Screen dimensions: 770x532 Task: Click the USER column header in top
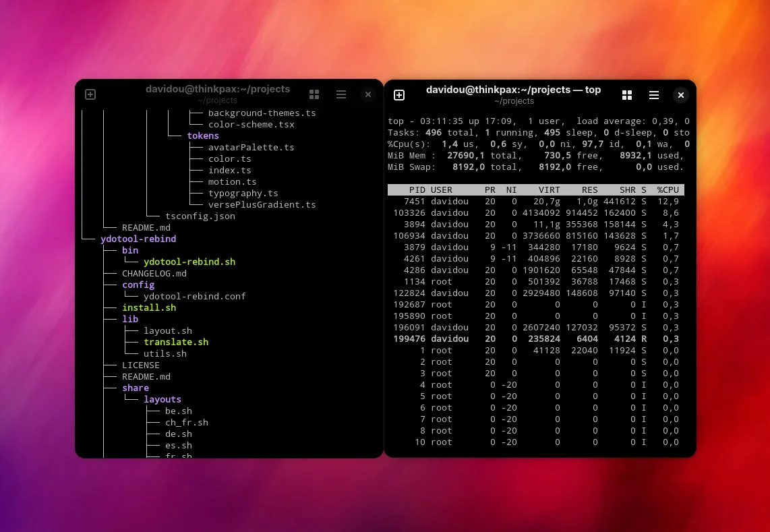coord(442,189)
